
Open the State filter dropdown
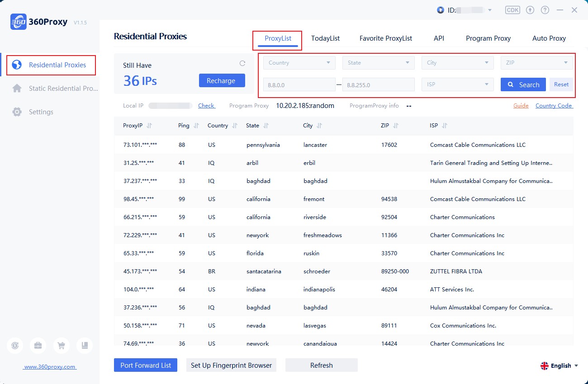point(379,63)
